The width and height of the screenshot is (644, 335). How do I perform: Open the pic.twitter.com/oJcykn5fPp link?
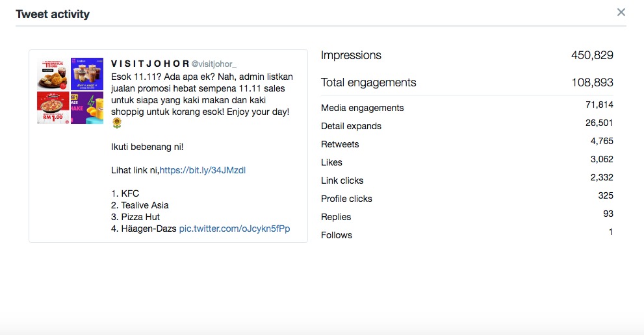pos(235,229)
